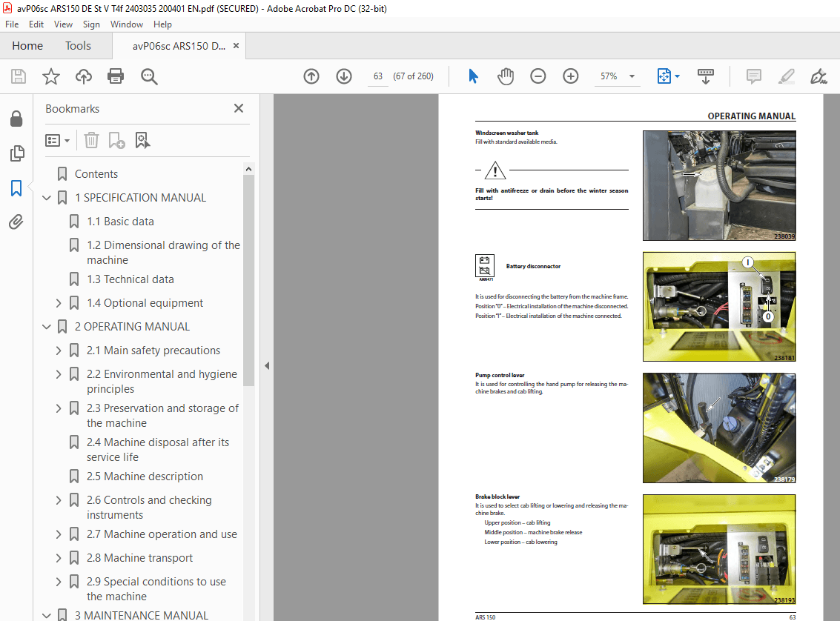The width and height of the screenshot is (840, 621).
Task: Open the Fill & Sign pen icon
Action: click(818, 76)
